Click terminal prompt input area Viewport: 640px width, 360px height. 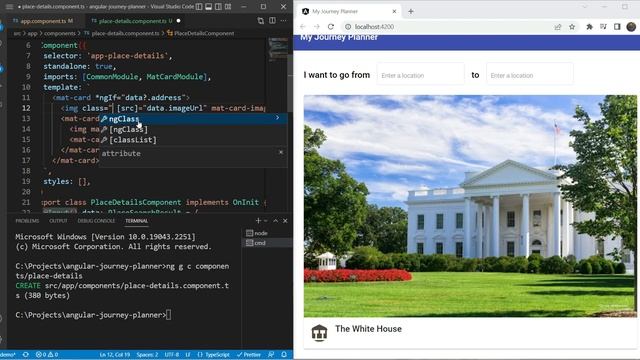pos(168,315)
